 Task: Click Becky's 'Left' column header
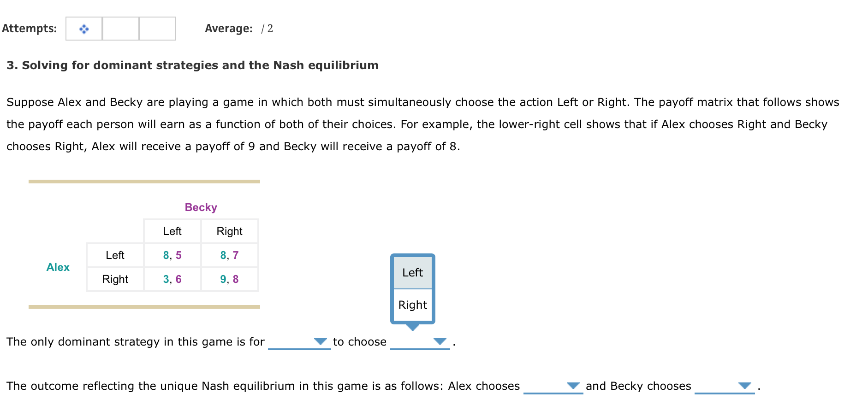tap(172, 231)
